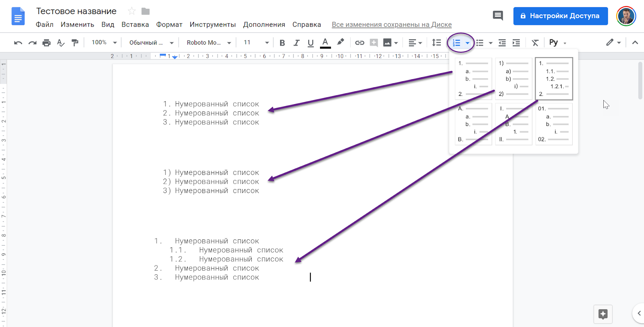The height and width of the screenshot is (327, 644).
Task: Toggle underline formatting
Action: coord(310,43)
